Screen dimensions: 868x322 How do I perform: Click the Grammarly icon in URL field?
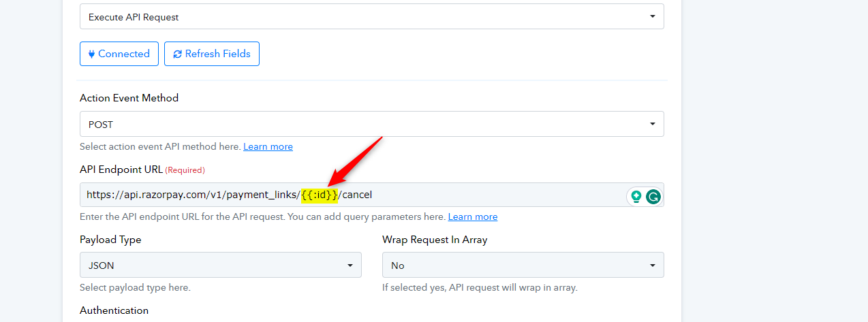653,197
